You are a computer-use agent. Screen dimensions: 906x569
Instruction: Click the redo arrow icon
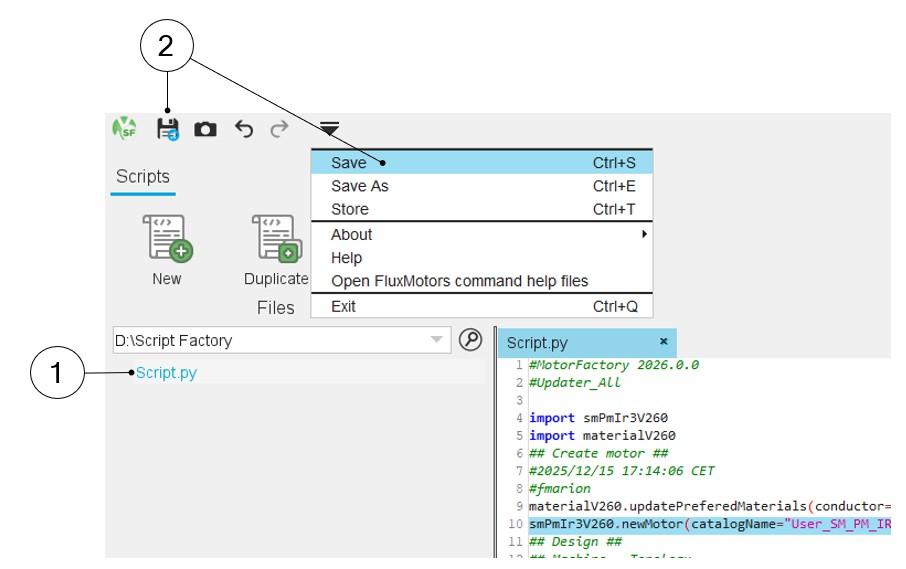tap(280, 128)
